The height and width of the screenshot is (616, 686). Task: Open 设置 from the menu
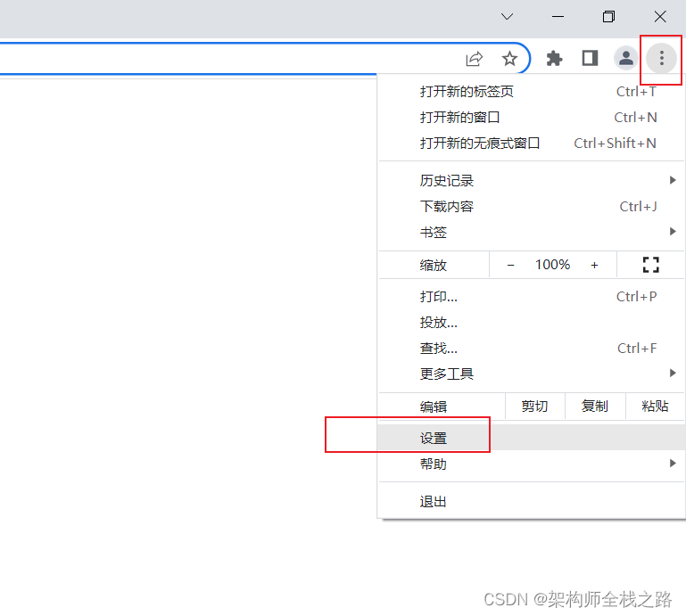point(531,437)
